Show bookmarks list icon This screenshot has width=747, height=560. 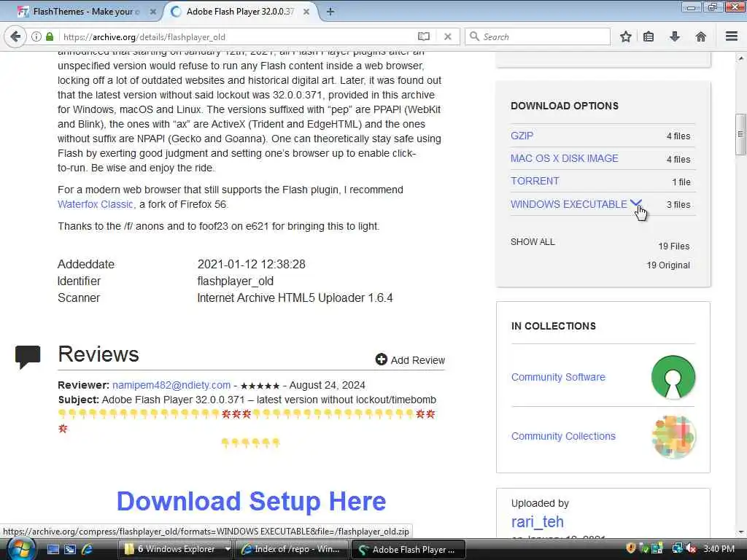coord(649,36)
